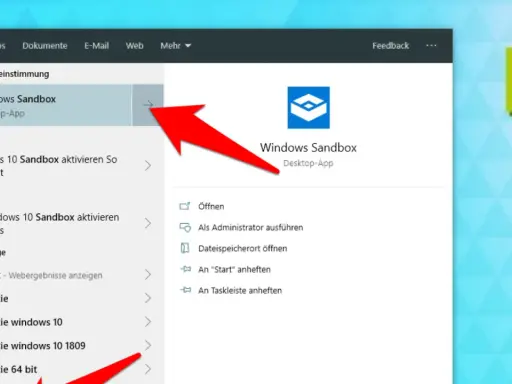Click the pin icon beside An "Start" anheften

(x=186, y=269)
